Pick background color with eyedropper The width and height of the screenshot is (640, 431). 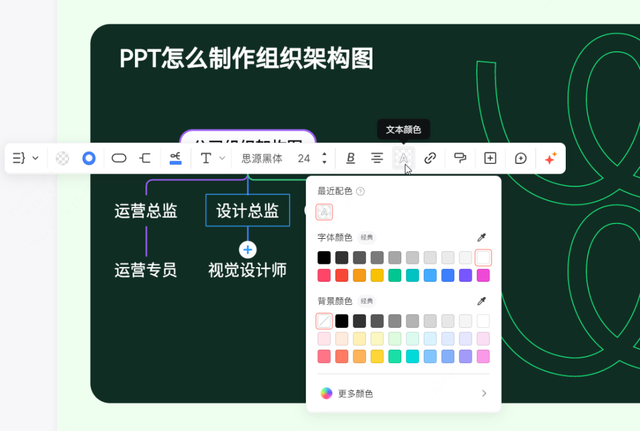coord(482,301)
